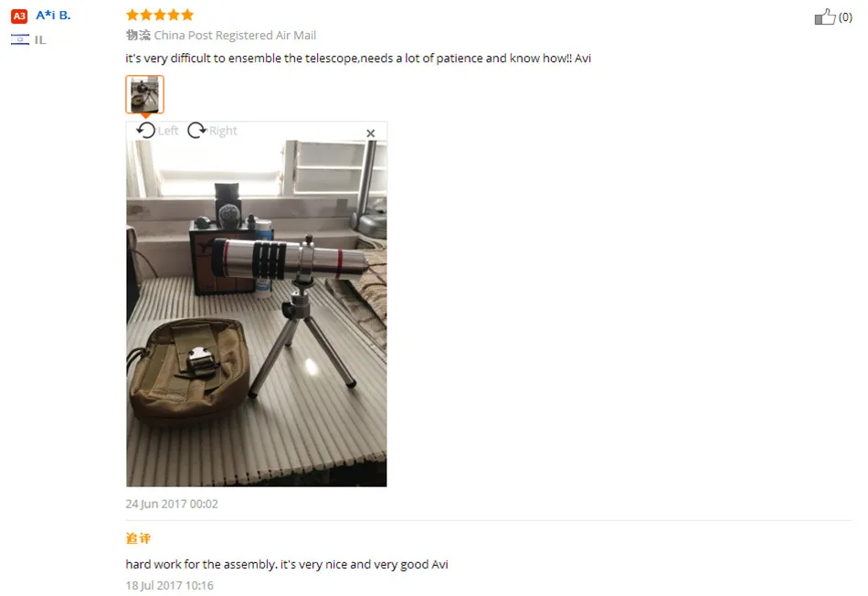Image resolution: width=868 pixels, height=596 pixels.
Task: Click the review date 24 Jun 2017 00:02
Action: click(172, 504)
